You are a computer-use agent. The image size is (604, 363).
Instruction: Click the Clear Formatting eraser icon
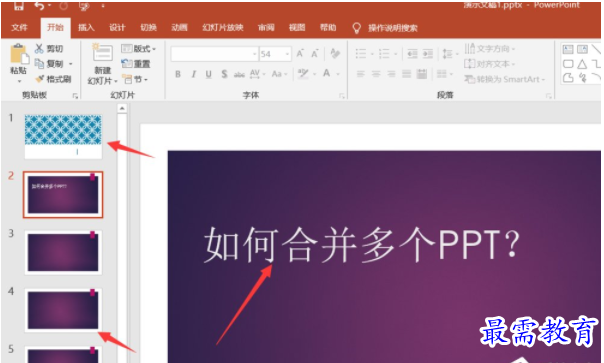point(335,54)
